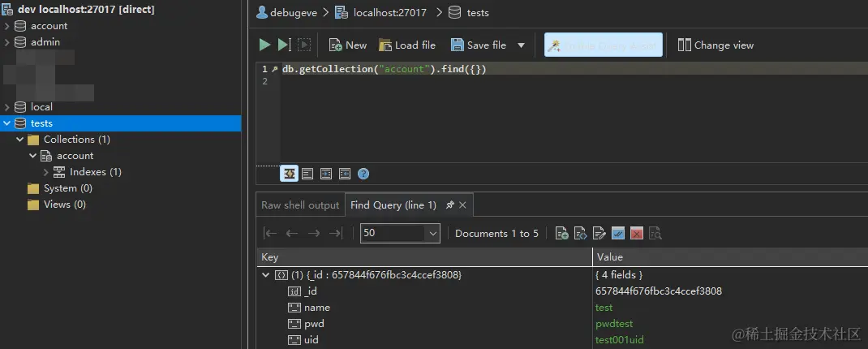The height and width of the screenshot is (349, 868).
Task: Open the Save file dropdown arrow
Action: pos(521,45)
